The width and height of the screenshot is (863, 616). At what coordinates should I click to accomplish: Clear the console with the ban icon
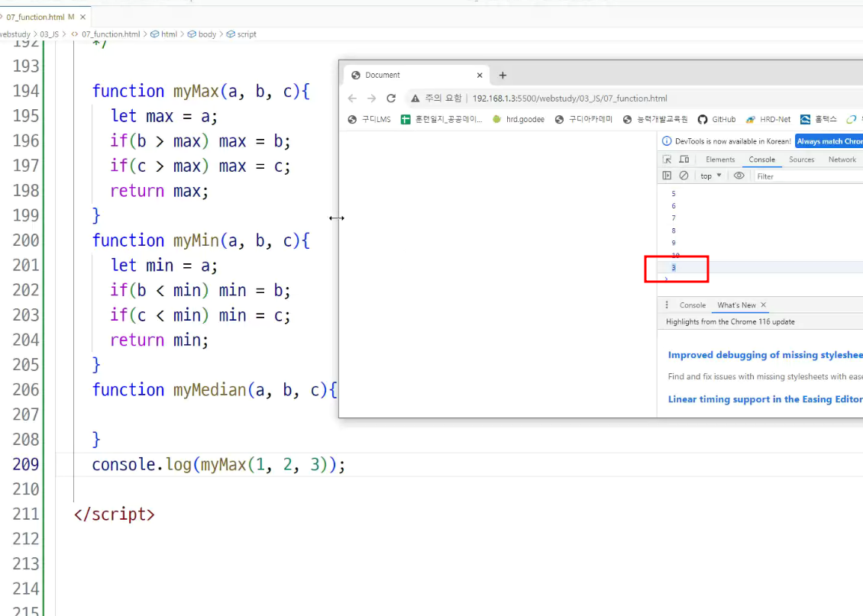click(x=684, y=176)
